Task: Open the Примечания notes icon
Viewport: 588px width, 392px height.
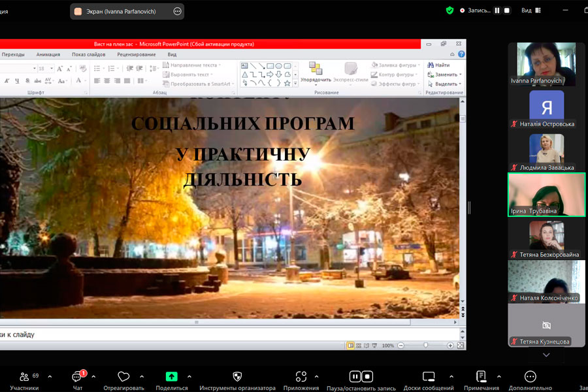Action: pyautogui.click(x=481, y=377)
